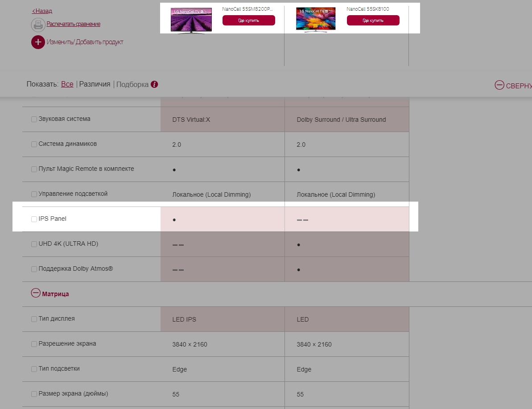Select the Подборка filter

pyautogui.click(x=132, y=84)
